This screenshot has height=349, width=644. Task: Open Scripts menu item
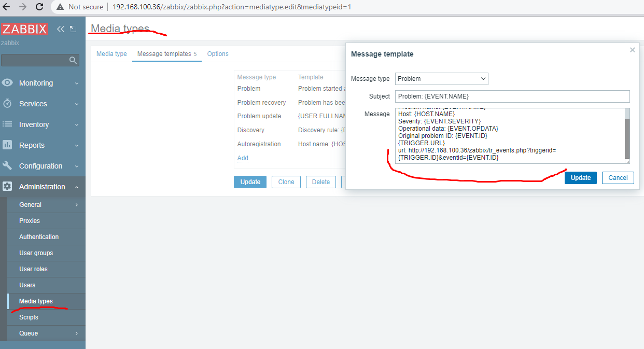(29, 317)
